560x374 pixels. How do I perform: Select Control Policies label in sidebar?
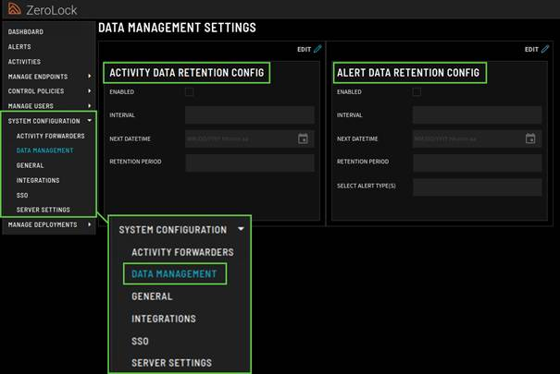pos(36,91)
